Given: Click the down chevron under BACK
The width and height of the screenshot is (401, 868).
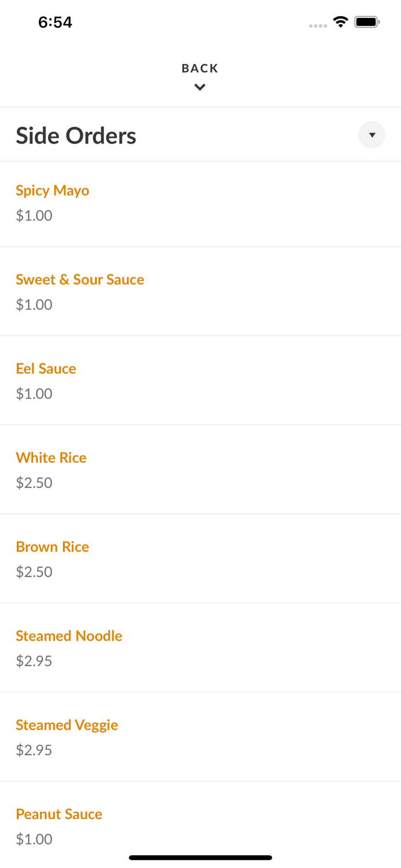Looking at the screenshot, I should pyautogui.click(x=200, y=87).
